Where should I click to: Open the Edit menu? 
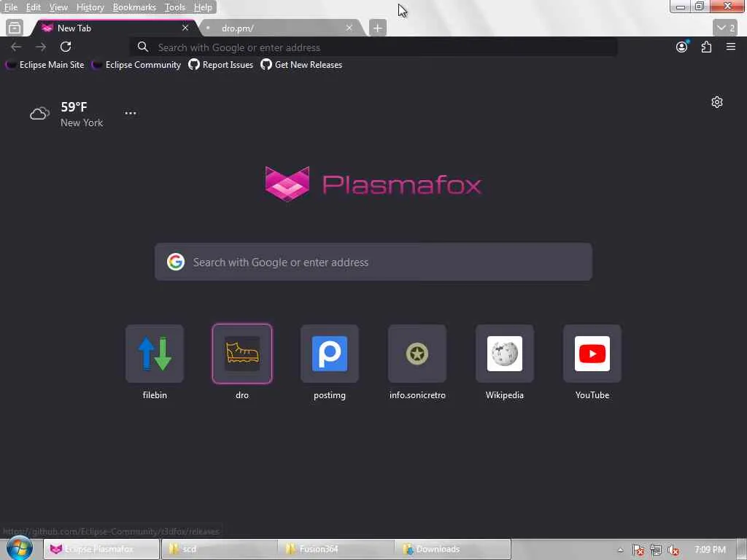click(33, 7)
